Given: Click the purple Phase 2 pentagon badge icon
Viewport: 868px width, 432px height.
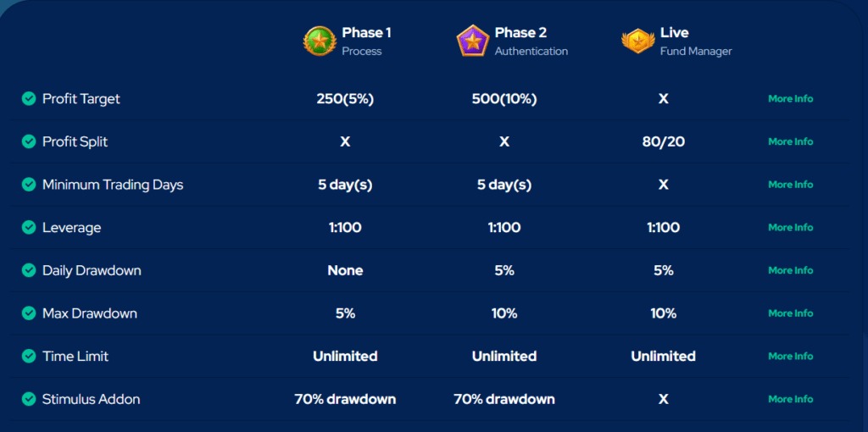Looking at the screenshot, I should pyautogui.click(x=472, y=41).
